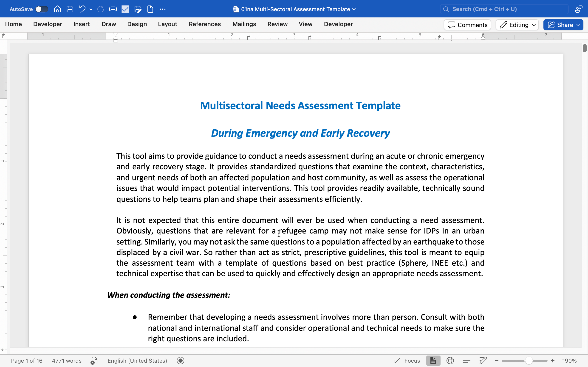Click the New blank document icon

point(150,9)
